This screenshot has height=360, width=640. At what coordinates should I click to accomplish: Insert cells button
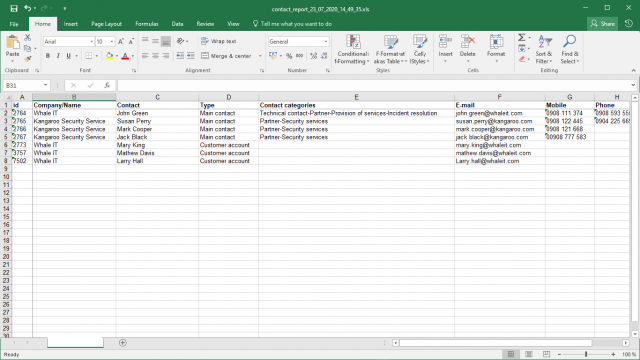coord(445,49)
